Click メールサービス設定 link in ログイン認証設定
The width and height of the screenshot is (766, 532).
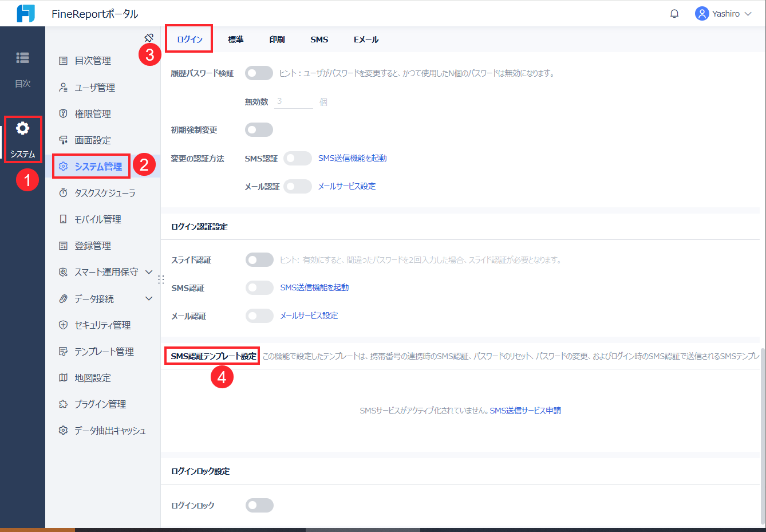309,316
